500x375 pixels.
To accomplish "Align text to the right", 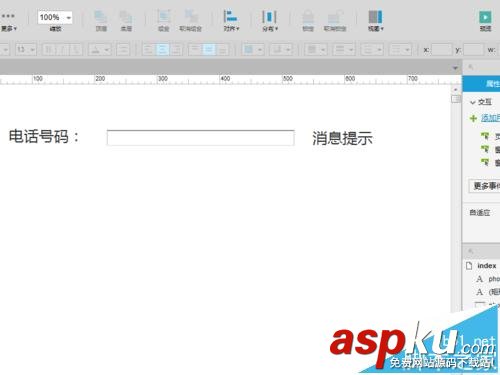I will tap(176, 50).
